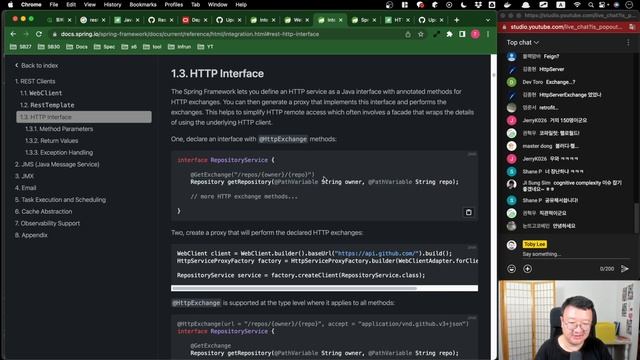Click the code block horizontal scrollbar
Screen dimensions: 640x360
pyautogui.click(x=295, y=288)
